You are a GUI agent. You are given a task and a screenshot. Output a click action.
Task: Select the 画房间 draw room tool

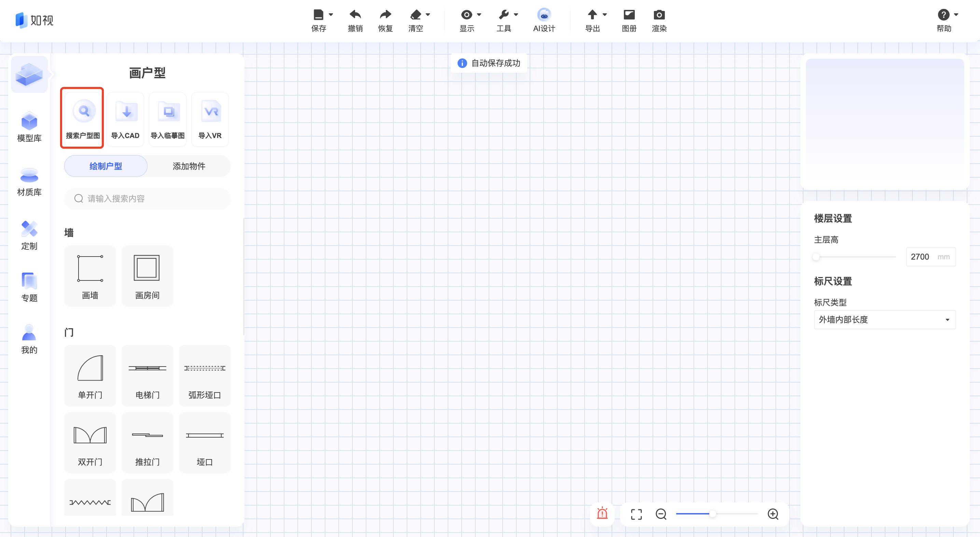click(147, 276)
